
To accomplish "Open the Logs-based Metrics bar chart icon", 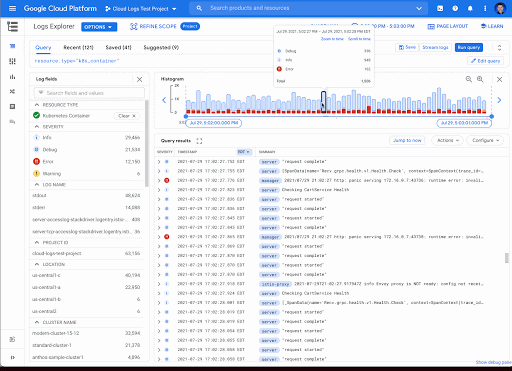I will (x=12, y=77).
